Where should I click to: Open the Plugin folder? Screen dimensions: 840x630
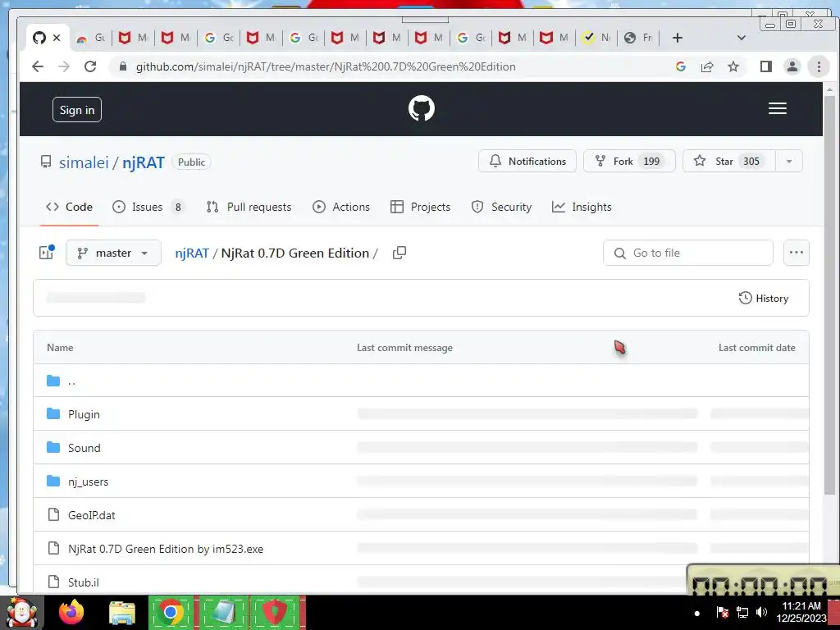click(x=84, y=414)
